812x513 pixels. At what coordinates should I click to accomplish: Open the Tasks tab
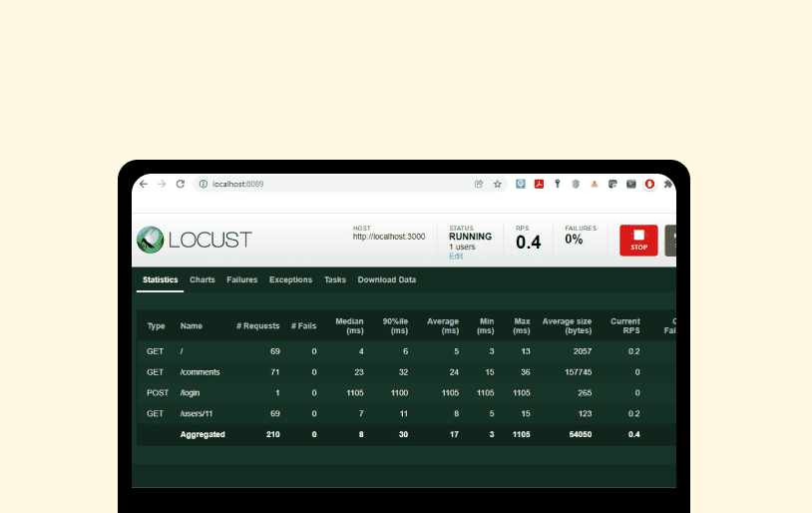click(x=335, y=279)
